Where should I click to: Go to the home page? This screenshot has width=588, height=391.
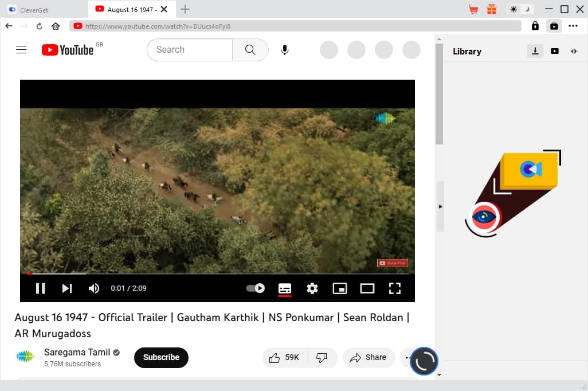(56, 26)
